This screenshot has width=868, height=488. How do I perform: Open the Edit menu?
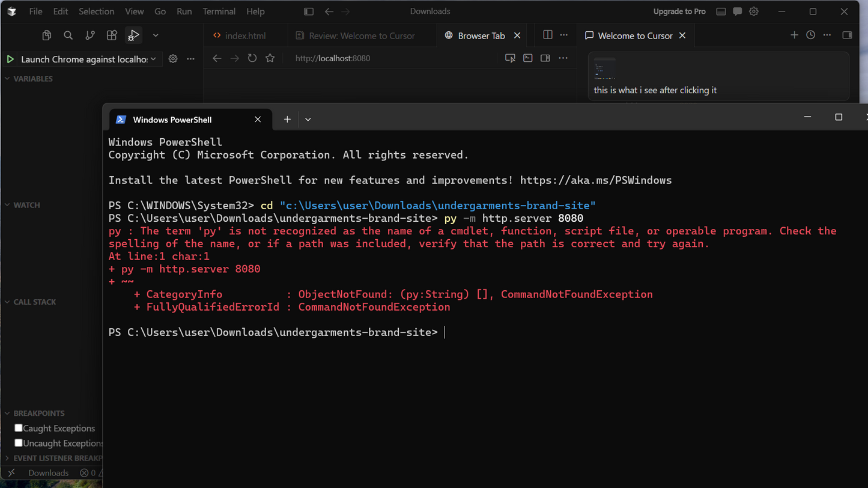coord(61,11)
